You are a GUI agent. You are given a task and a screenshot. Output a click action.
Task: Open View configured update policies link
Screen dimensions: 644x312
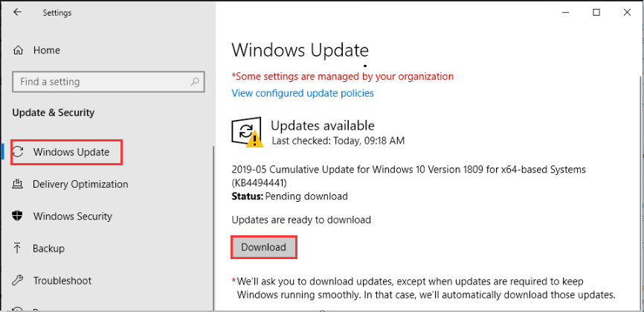303,93
